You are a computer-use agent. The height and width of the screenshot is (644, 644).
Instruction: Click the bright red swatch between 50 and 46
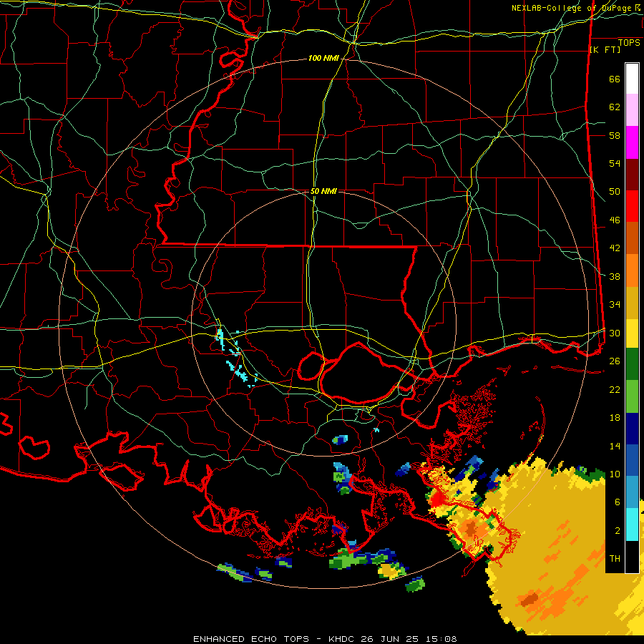[x=632, y=206]
